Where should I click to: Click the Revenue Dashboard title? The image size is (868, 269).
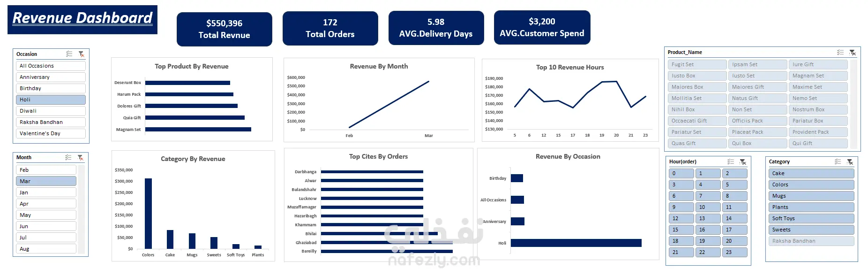(x=82, y=19)
